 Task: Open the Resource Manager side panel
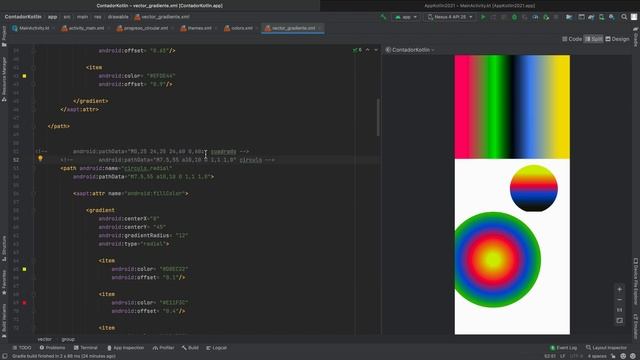[4, 79]
